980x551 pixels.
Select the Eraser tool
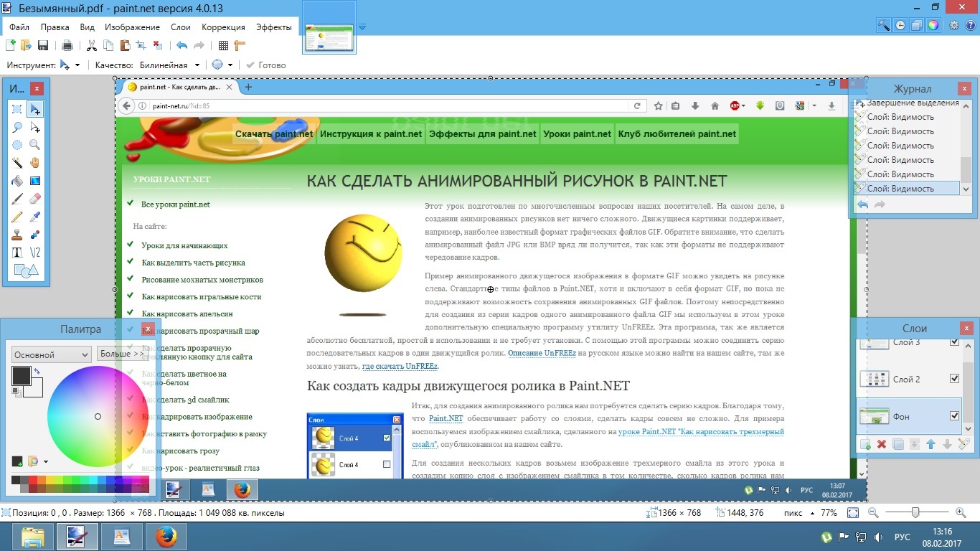[34, 199]
